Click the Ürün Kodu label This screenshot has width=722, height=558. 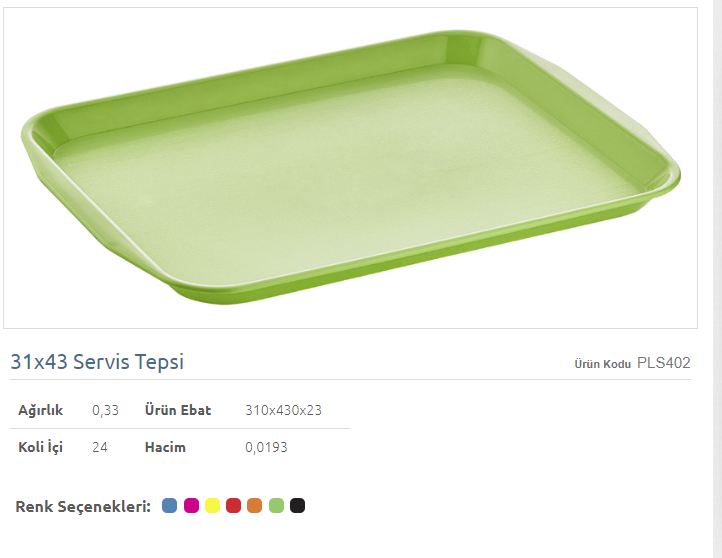tap(602, 364)
